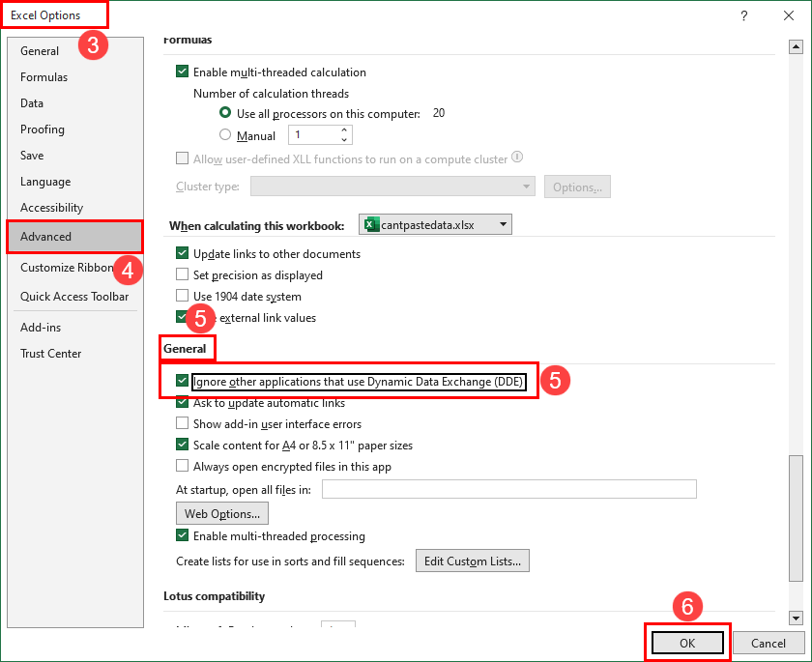
Task: Click the 'Create lists for use in sorts' label
Action: point(290,561)
